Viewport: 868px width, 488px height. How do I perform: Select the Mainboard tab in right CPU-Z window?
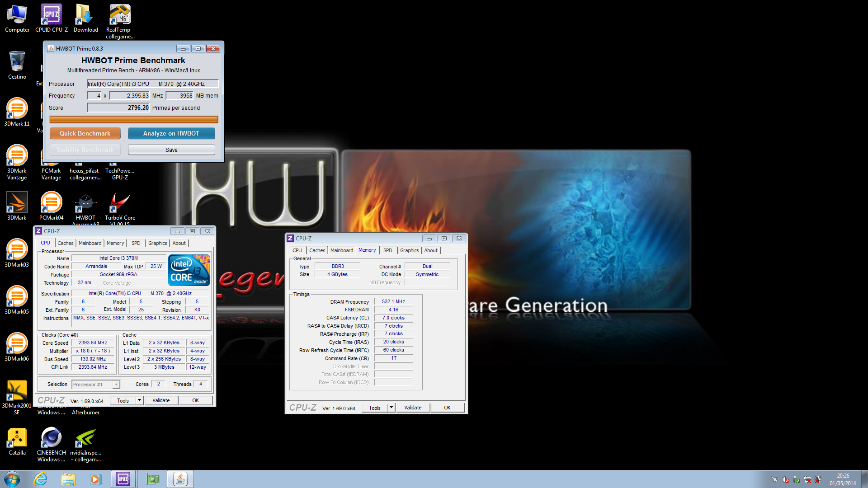click(x=342, y=250)
